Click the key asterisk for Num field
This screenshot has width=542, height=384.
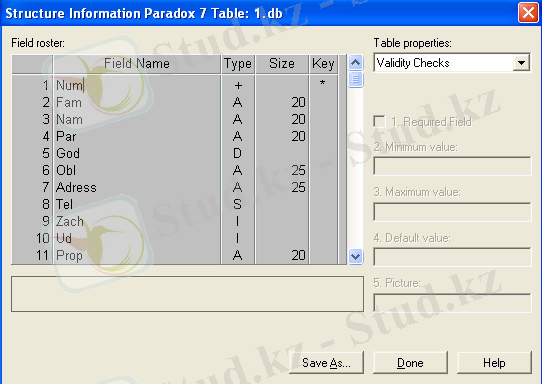(323, 83)
